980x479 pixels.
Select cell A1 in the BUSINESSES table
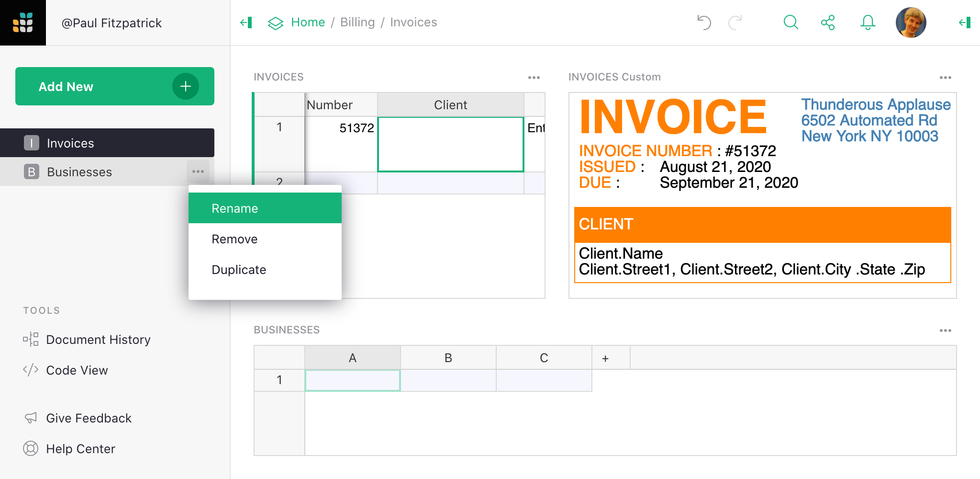coord(352,380)
